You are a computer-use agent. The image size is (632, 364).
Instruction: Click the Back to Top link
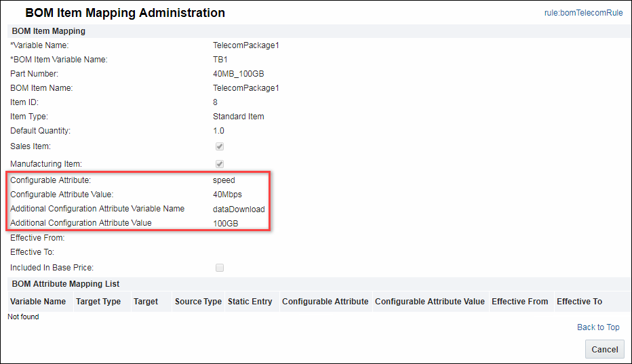click(598, 327)
